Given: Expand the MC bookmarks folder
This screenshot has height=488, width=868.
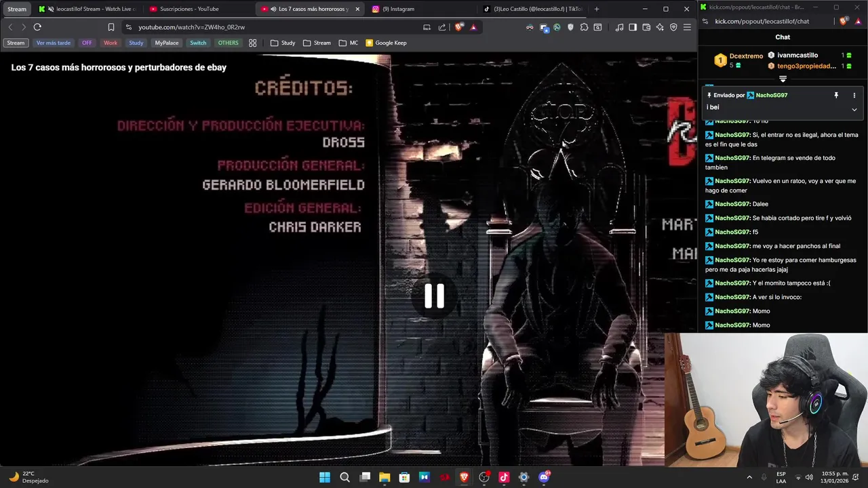Looking at the screenshot, I should [349, 43].
